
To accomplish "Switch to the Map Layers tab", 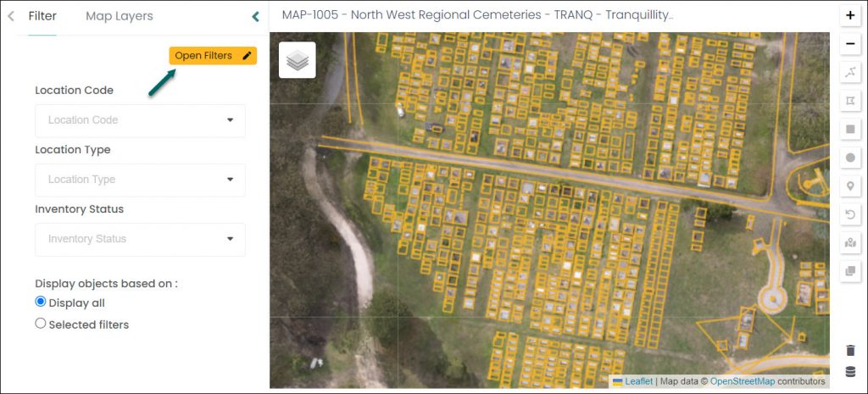I will point(119,17).
